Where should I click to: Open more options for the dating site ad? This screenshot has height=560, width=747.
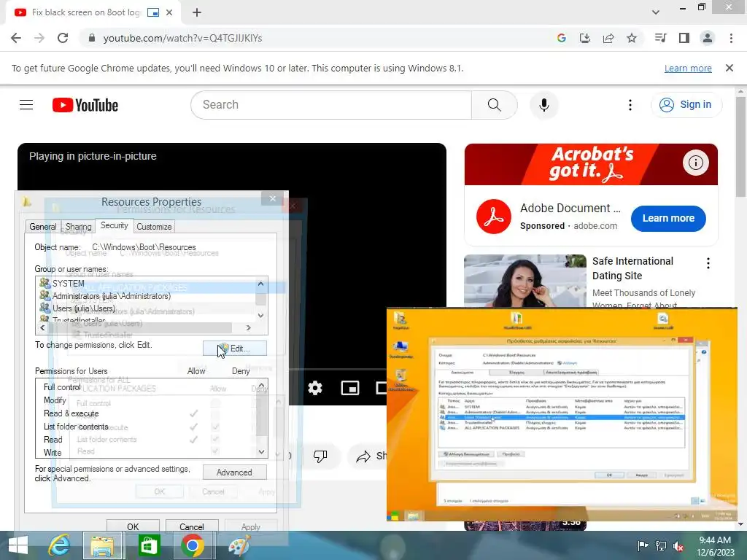point(708,263)
